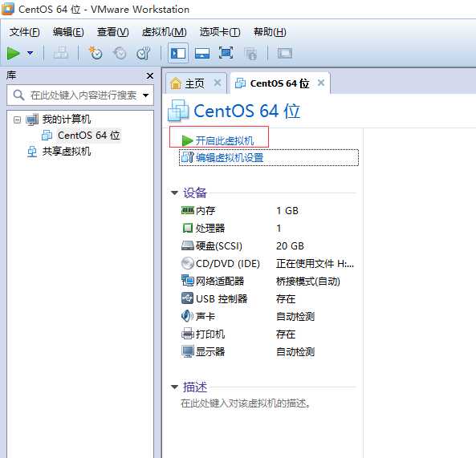Image resolution: width=476 pixels, height=458 pixels.
Task: Click the USB controller icon
Action: (x=187, y=298)
